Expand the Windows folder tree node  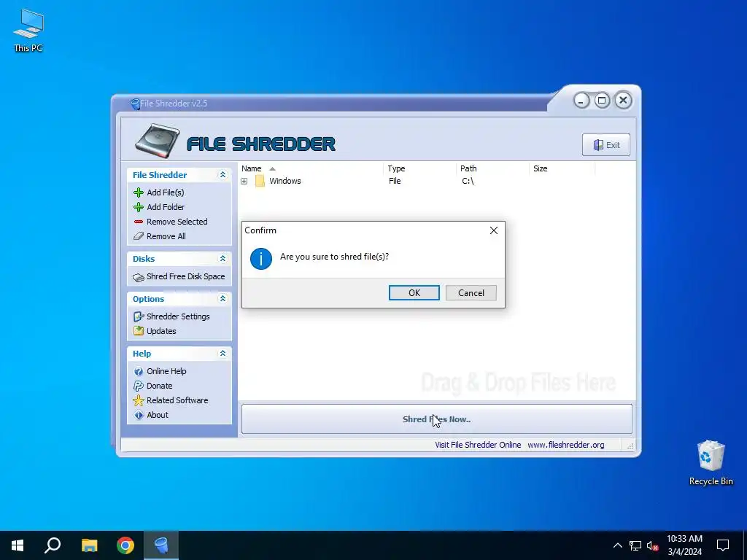pyautogui.click(x=244, y=182)
